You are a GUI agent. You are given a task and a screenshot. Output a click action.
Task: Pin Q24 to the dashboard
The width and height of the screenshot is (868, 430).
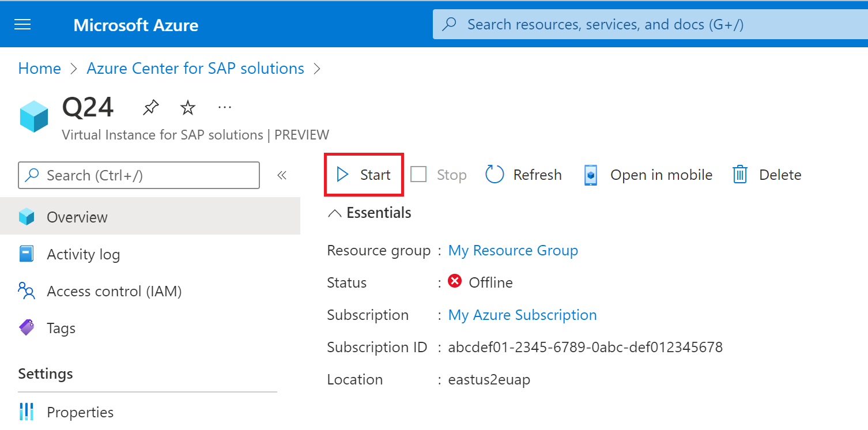tap(150, 107)
